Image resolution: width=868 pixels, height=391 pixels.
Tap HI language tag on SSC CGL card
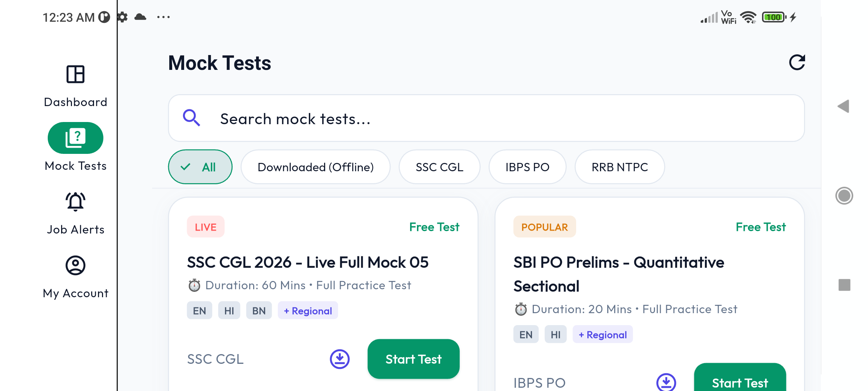click(229, 311)
